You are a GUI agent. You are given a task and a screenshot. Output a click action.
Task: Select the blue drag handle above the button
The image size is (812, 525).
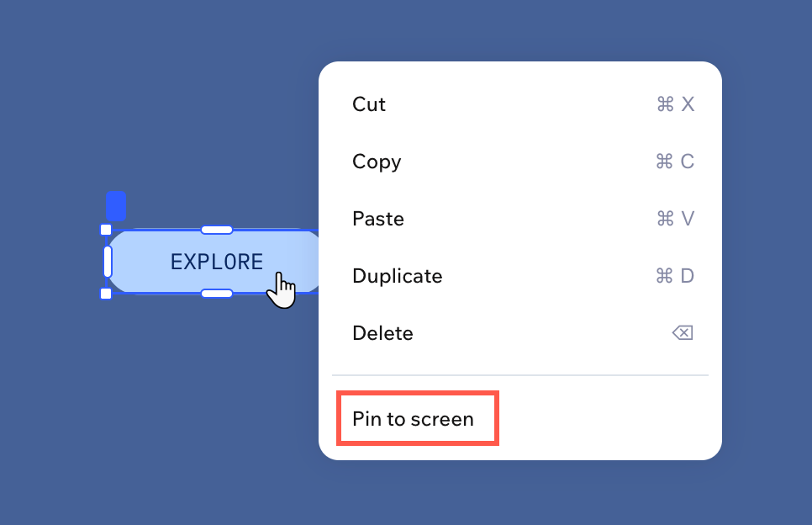point(116,204)
